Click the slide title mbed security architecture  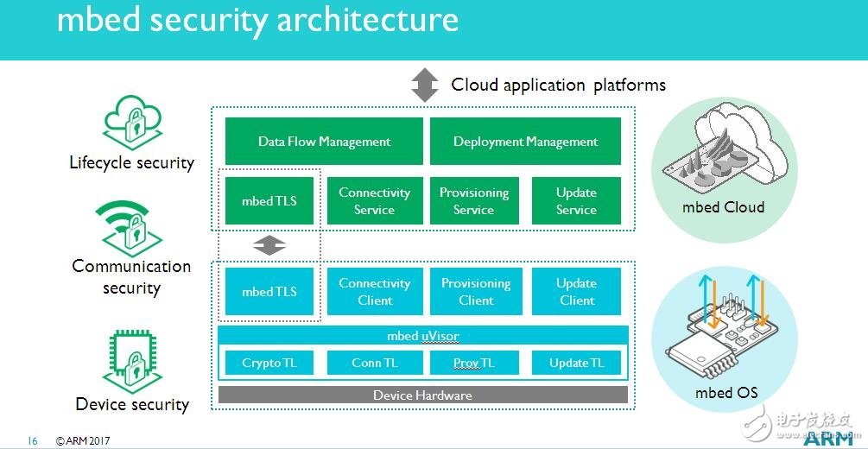click(x=257, y=20)
